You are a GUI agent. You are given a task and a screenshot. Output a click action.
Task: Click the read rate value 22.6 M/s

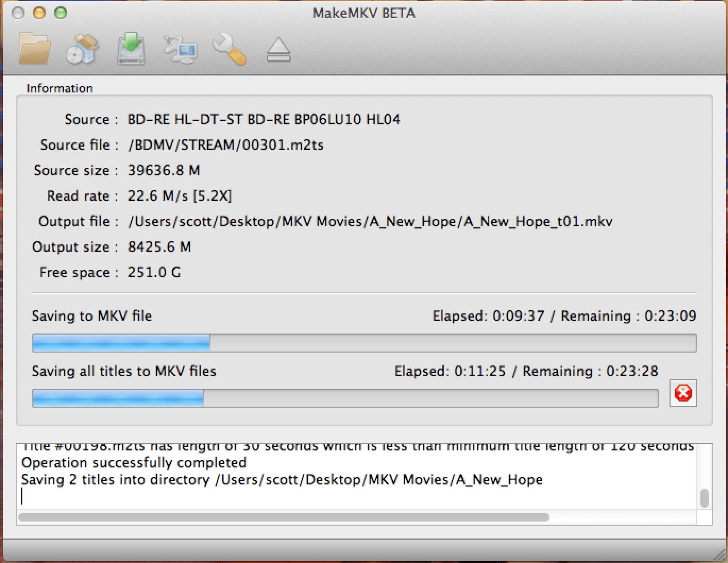click(180, 196)
